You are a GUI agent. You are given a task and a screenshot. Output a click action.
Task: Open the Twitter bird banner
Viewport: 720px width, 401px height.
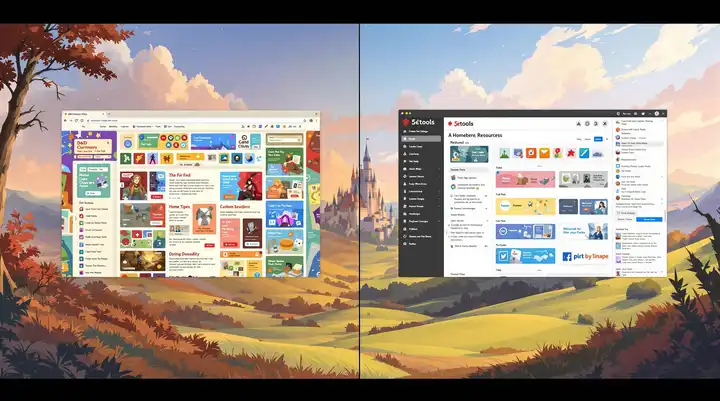coord(525,256)
